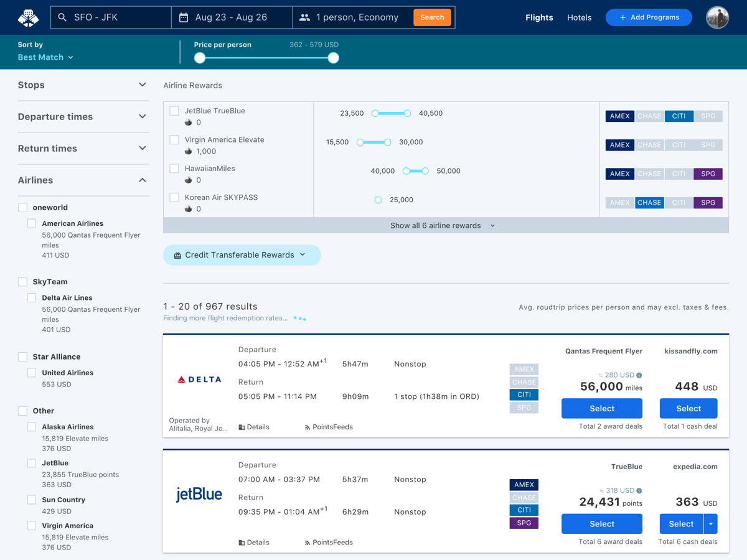Screen dimensions: 747x560
Task: Click the CHASE badge in the Korean Air SKYPASS row
Action: coord(649,203)
